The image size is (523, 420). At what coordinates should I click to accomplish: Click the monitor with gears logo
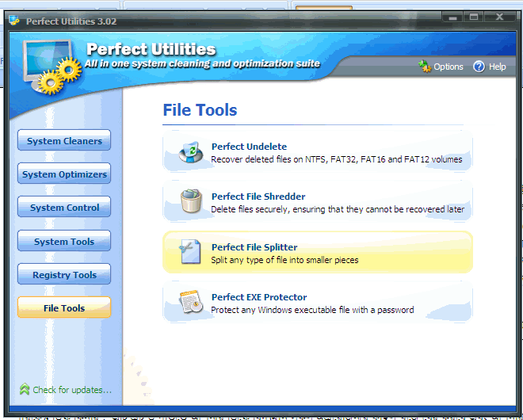tap(52, 67)
